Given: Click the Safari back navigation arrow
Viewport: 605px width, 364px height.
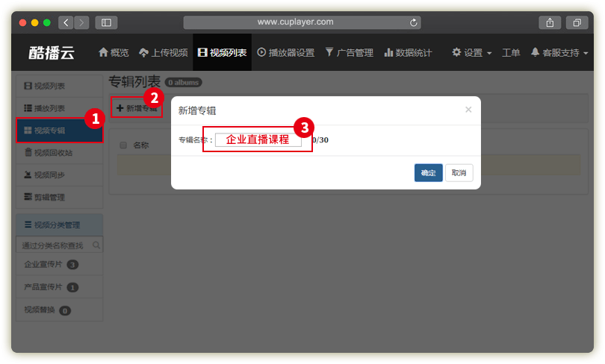Looking at the screenshot, I should click(65, 22).
